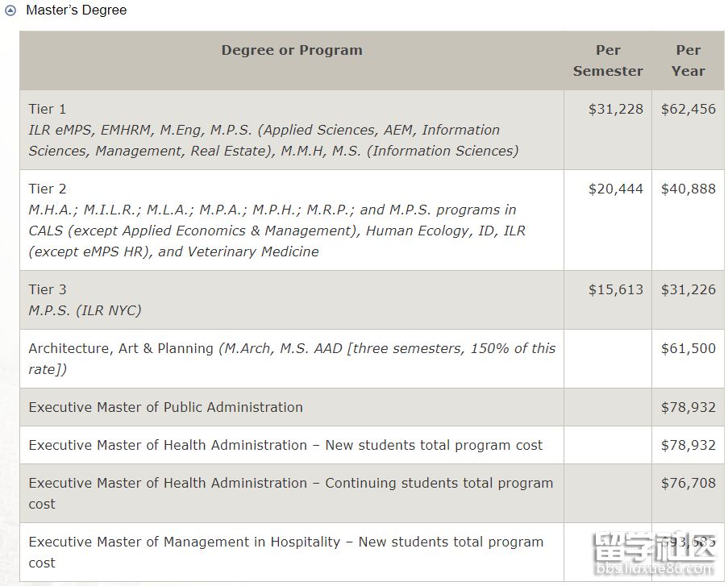Click the $61,500 per-year amount
The width and height of the screenshot is (728, 586).
click(688, 348)
